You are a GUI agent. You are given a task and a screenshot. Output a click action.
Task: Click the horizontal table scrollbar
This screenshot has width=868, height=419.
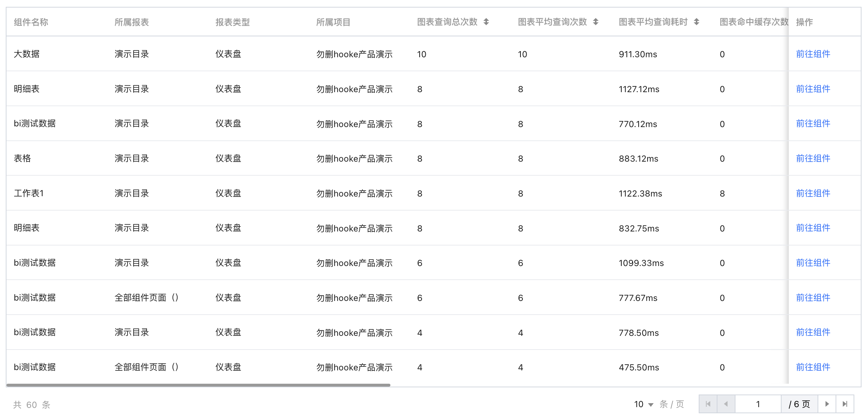tap(198, 385)
